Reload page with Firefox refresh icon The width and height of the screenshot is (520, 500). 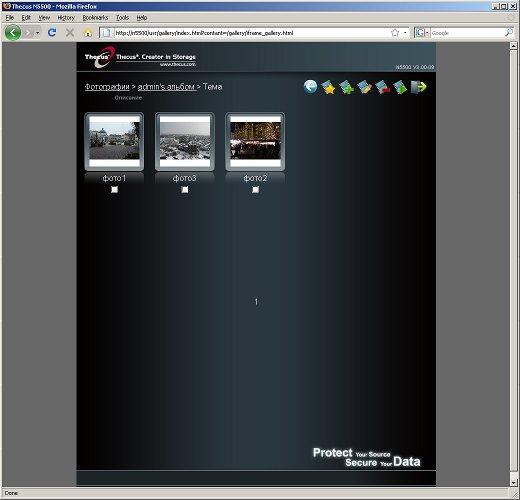(52, 33)
